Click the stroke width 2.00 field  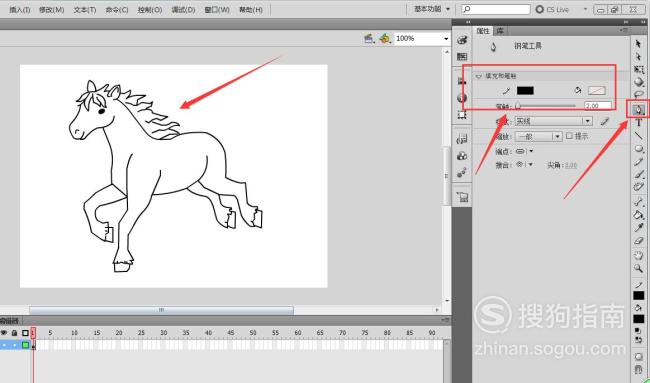pos(598,106)
